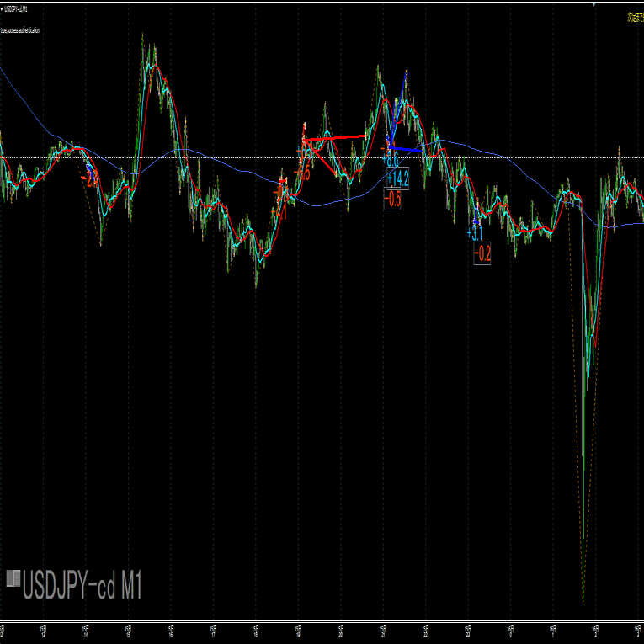Image resolution: width=644 pixels, height=644 pixels.
Task: Open the chart menu triangle beside USDJPY-cd,M1
Action: [x=2, y=9]
